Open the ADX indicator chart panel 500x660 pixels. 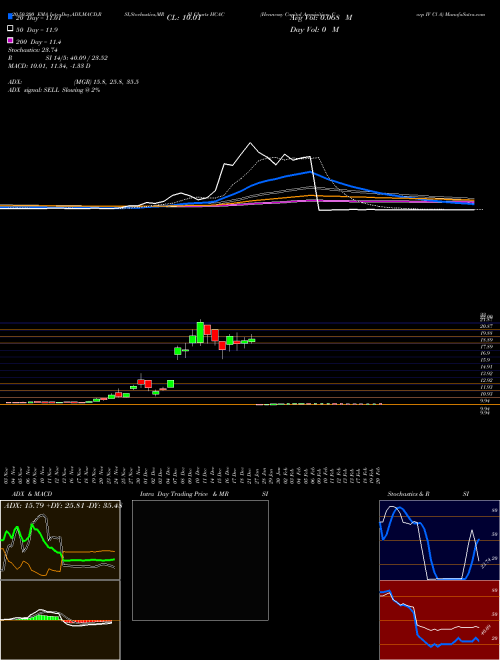point(60,540)
